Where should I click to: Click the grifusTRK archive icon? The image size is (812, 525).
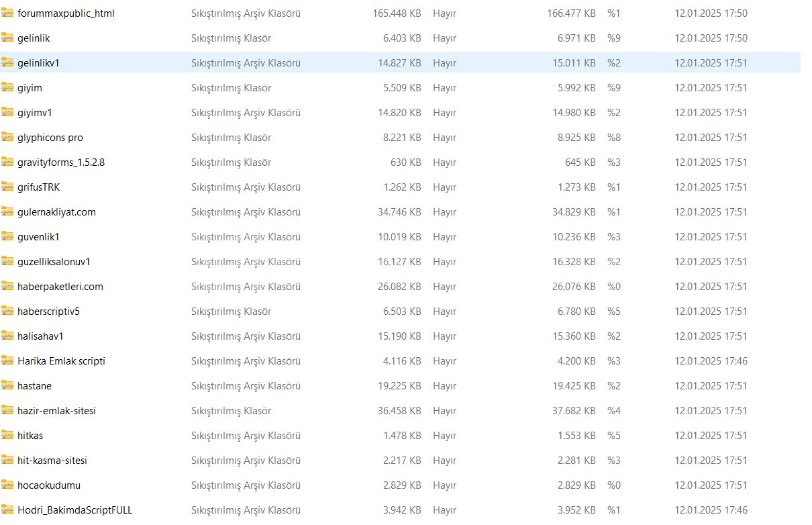tap(7, 187)
